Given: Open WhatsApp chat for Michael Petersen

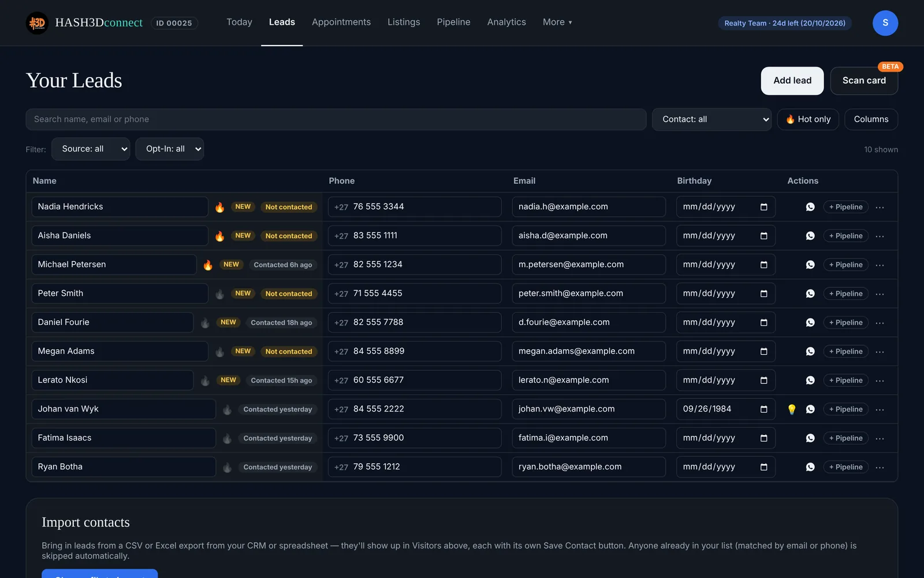Looking at the screenshot, I should point(810,265).
